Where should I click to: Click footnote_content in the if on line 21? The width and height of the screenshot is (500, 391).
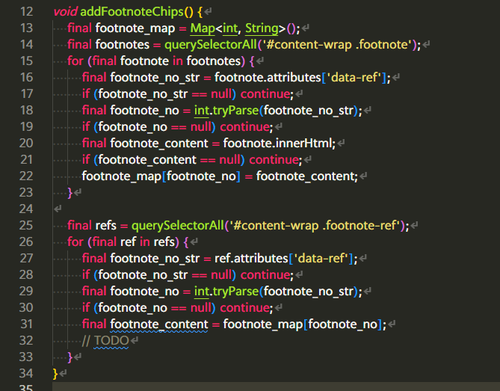point(147,160)
